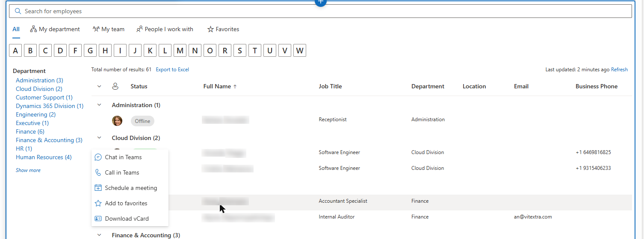Click the Accountant Specialist job title
Screen dimensions: 644x239
343,201
